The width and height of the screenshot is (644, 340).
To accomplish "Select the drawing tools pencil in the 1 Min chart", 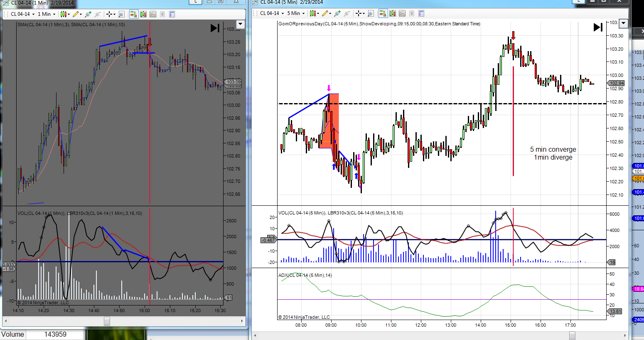I will coord(77,14).
